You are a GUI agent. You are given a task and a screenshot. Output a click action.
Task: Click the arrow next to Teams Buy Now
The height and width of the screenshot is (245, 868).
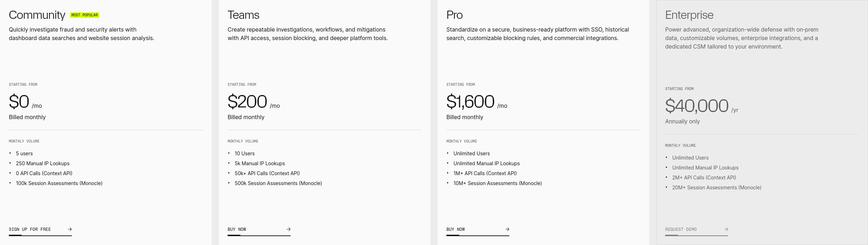pos(289,229)
